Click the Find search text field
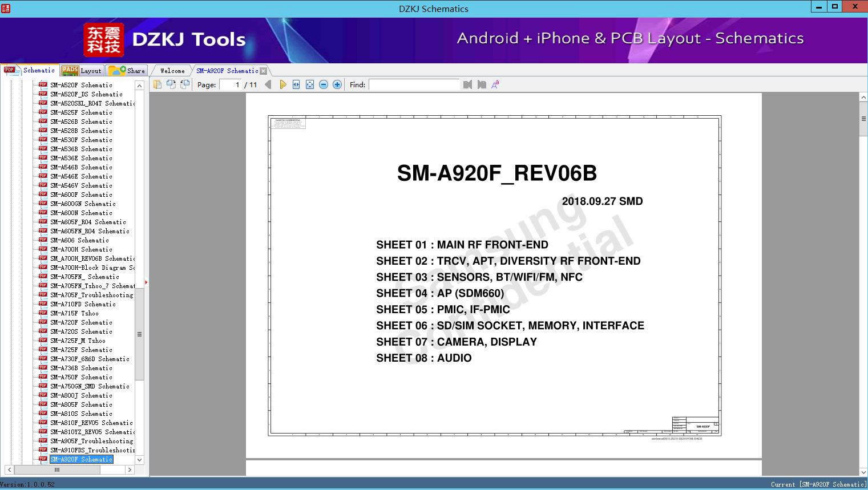The height and width of the screenshot is (490, 868). (414, 84)
